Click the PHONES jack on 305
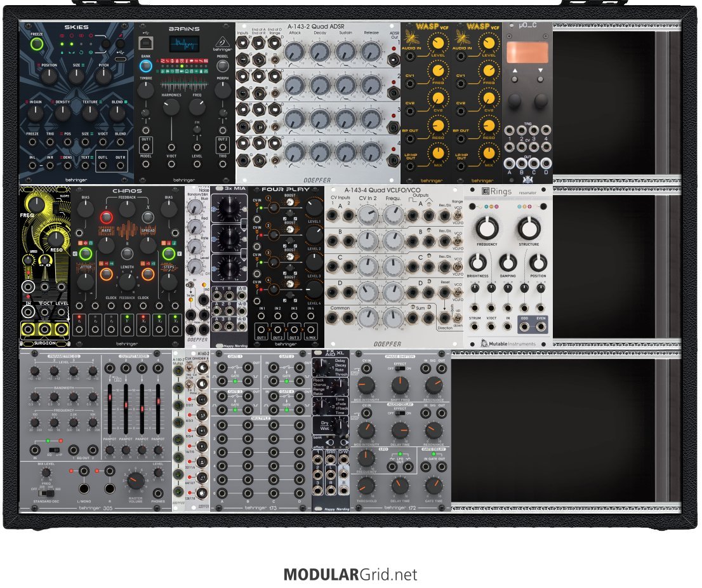 pyautogui.click(x=158, y=493)
